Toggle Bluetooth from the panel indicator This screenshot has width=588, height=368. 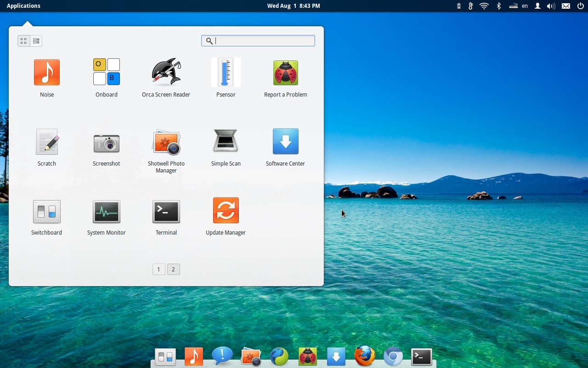499,6
